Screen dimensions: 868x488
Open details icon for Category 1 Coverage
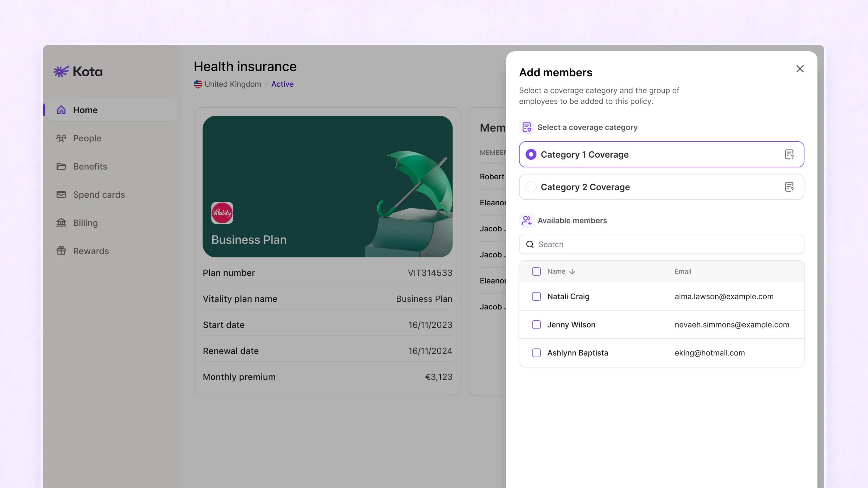click(789, 155)
